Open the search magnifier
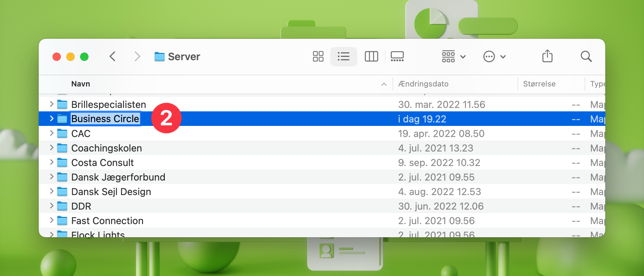Screen dimensions: 644x276 coord(586,56)
